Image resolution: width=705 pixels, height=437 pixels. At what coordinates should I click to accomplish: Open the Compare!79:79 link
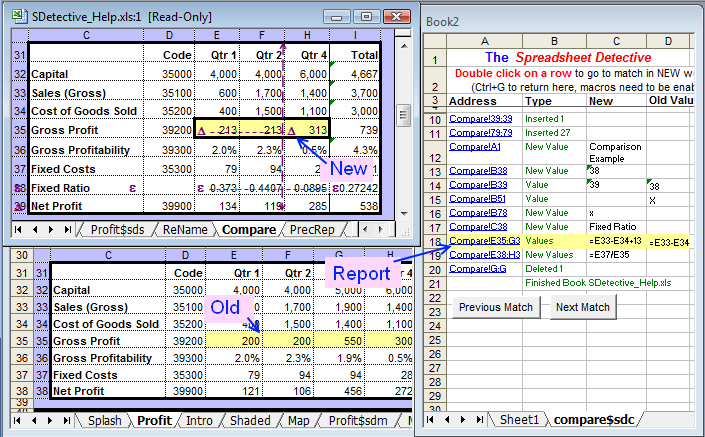pyautogui.click(x=480, y=133)
